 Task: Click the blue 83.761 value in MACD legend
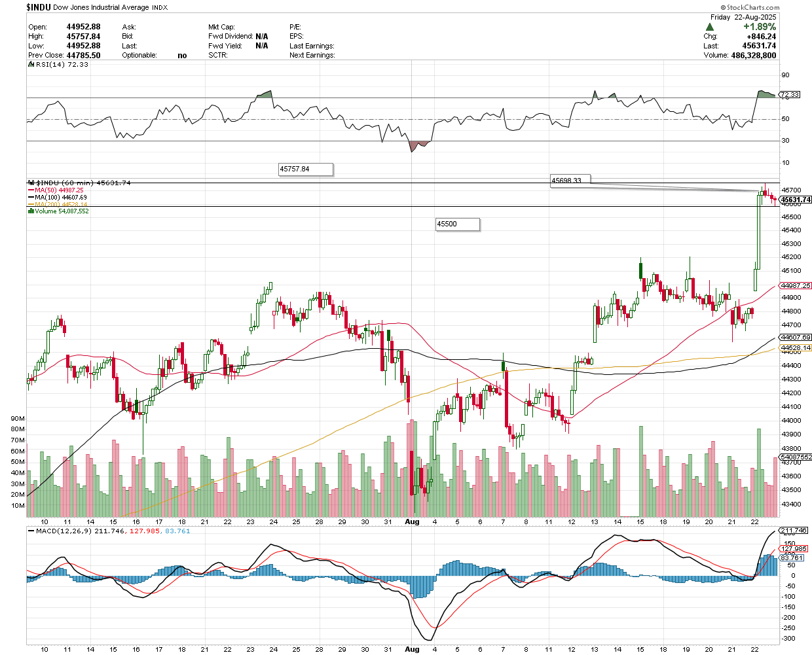(177, 531)
